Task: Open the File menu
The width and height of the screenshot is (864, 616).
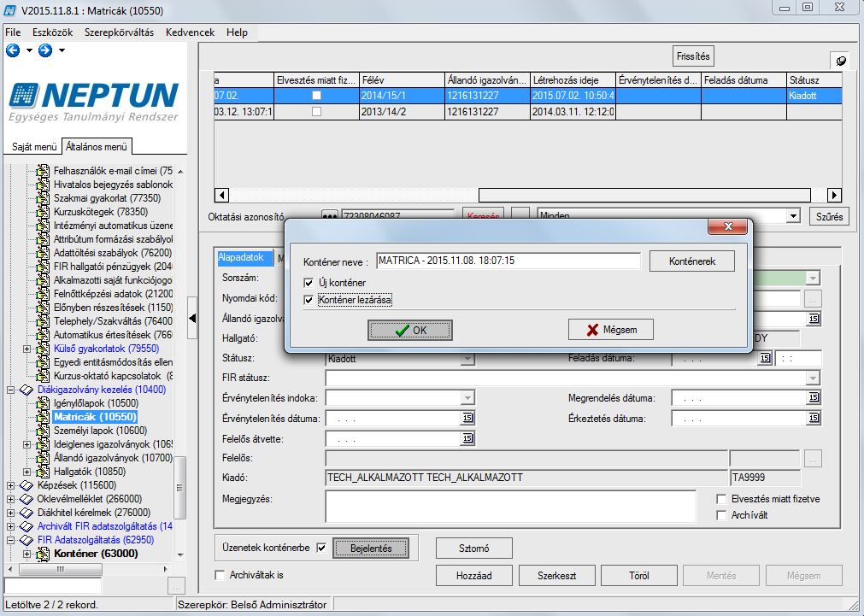Action: (13, 32)
